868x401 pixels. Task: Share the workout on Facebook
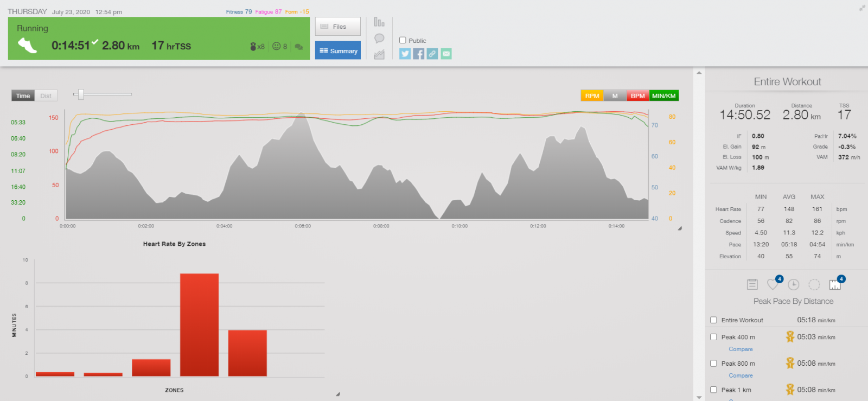[x=418, y=54]
